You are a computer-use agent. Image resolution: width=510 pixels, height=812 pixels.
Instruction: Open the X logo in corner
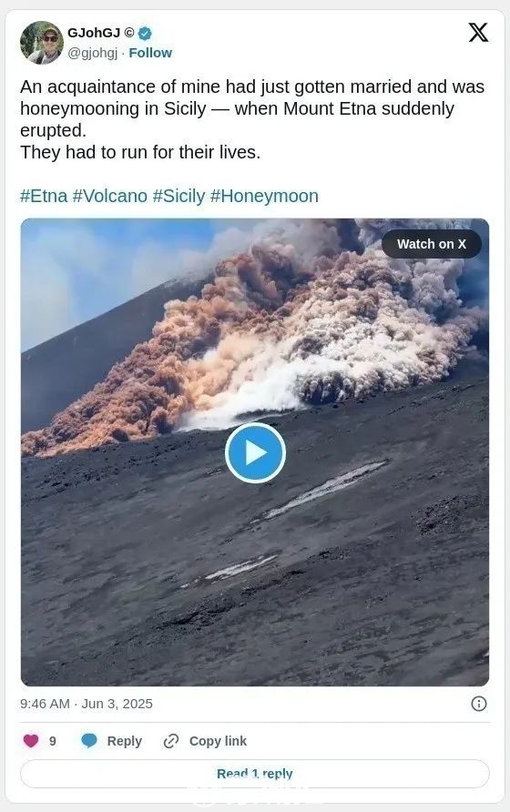tap(478, 32)
